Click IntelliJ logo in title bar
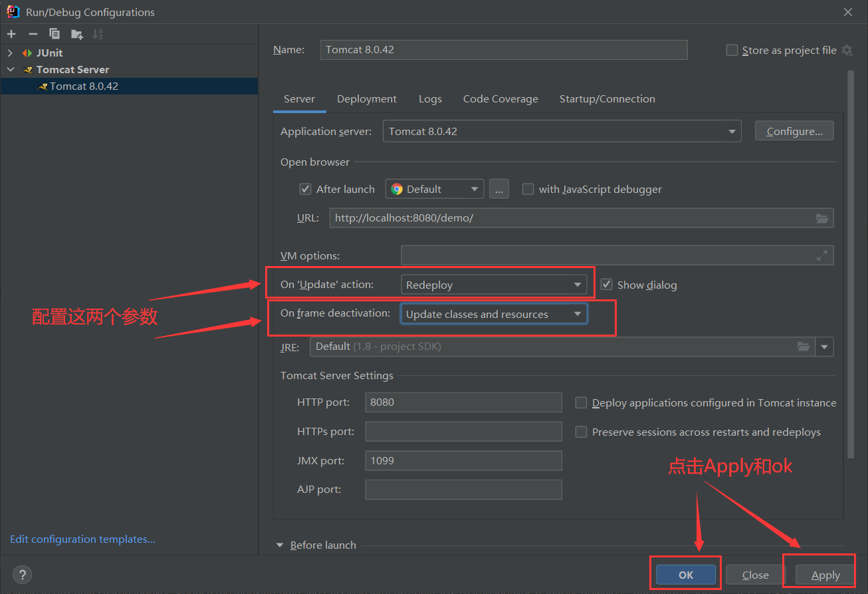The width and height of the screenshot is (868, 594). 13,11
